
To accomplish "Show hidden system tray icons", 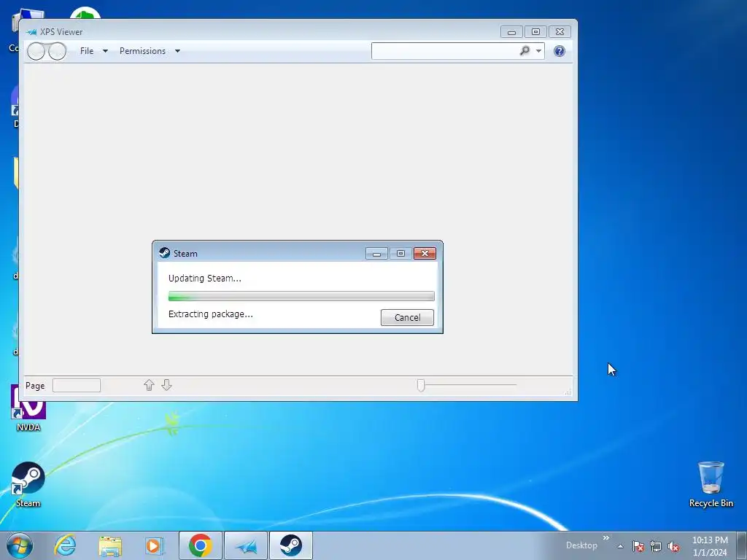I will [620, 546].
